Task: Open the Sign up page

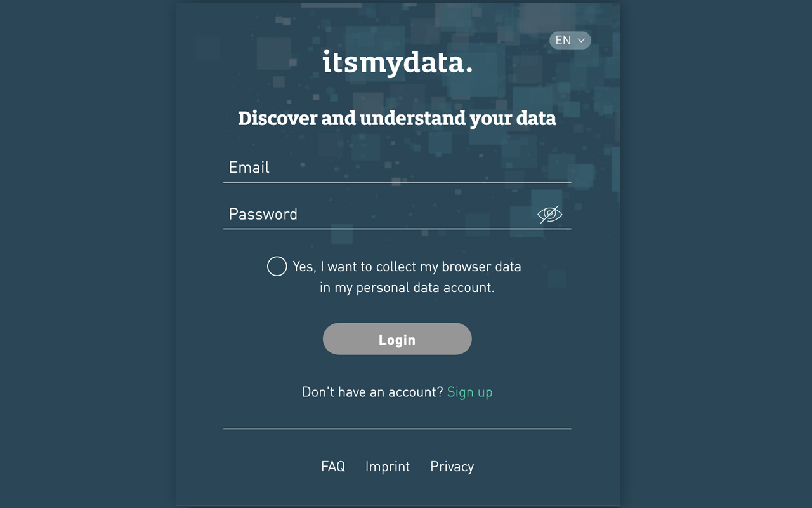Action: (469, 392)
